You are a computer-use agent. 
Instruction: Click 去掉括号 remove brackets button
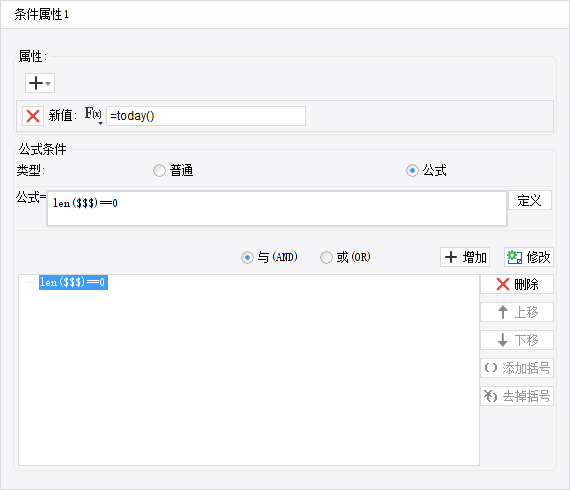point(517,396)
